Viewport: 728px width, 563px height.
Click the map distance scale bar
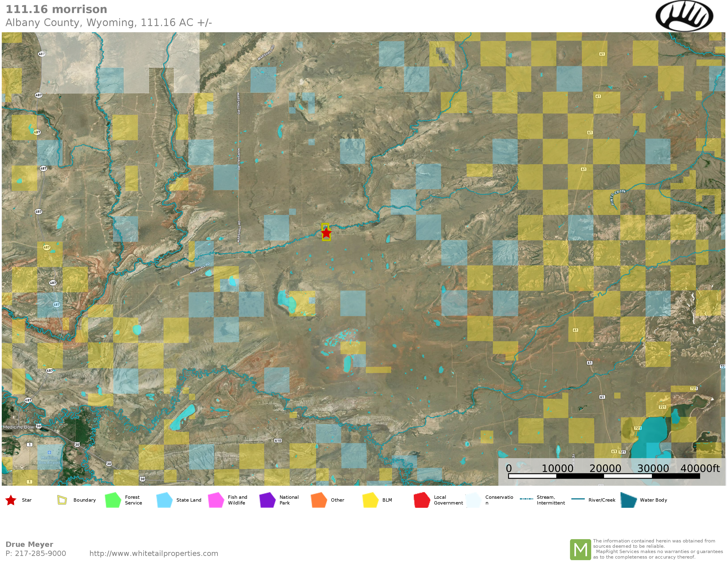coord(604,476)
